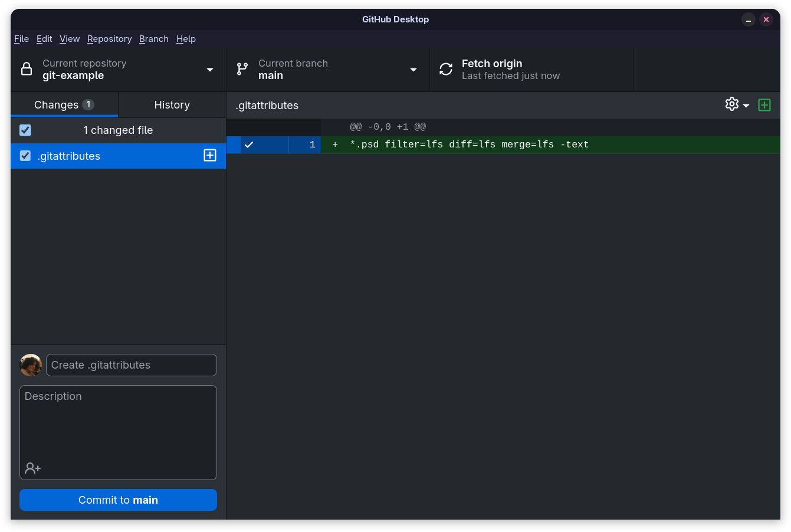Click the branch icon beside Current branch
Image resolution: width=791 pixels, height=532 pixels.
pos(242,69)
